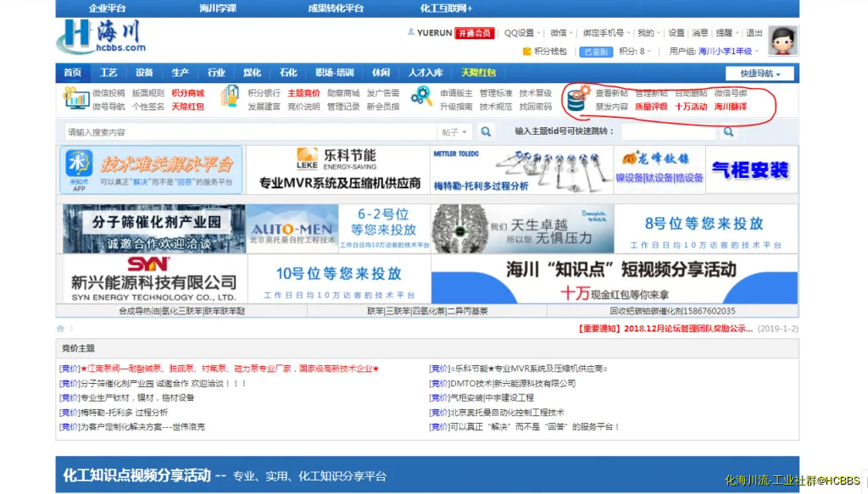Click the database gear icon beside 查看新帖
868x494 pixels.
(578, 98)
